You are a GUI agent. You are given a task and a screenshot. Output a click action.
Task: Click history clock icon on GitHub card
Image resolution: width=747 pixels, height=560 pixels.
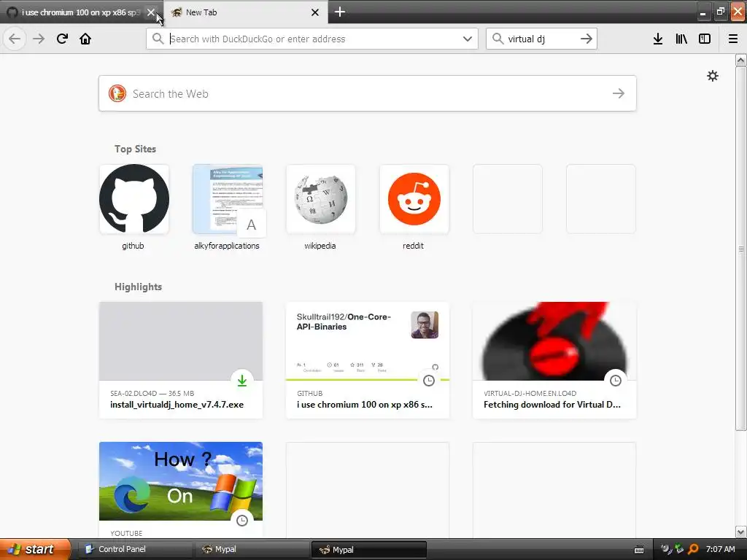429,381
